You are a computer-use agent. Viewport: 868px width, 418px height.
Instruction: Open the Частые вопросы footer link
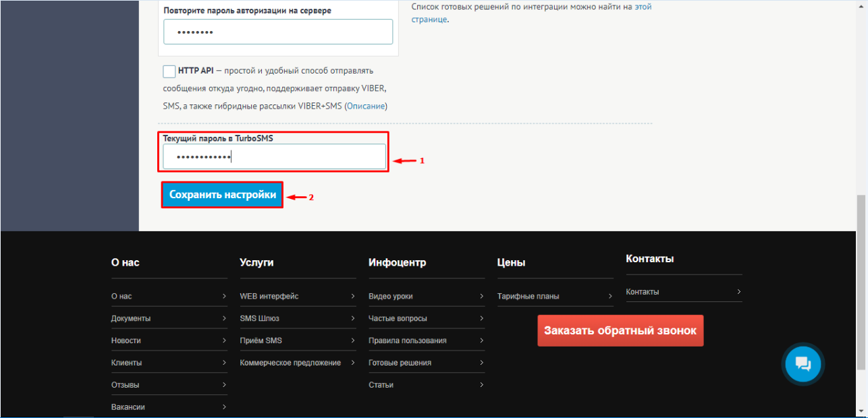(x=398, y=318)
